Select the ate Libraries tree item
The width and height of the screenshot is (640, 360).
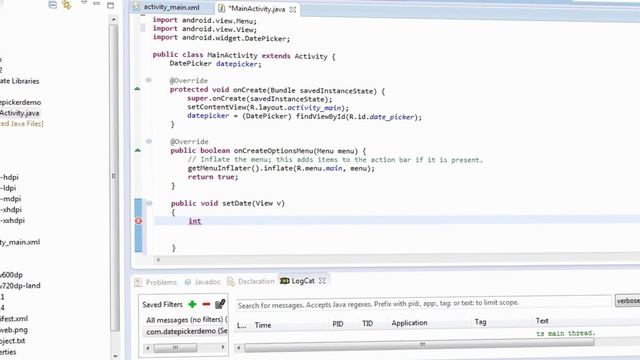tap(20, 81)
